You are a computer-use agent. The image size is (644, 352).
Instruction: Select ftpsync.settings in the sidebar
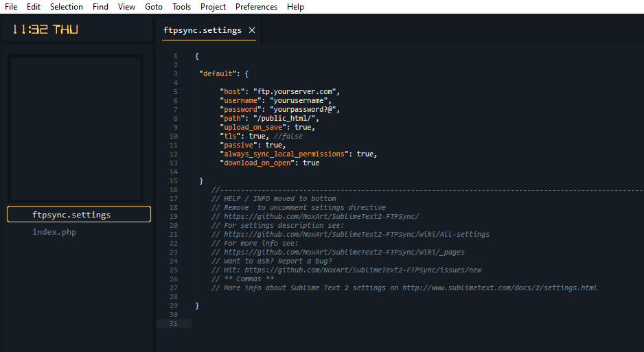pyautogui.click(x=79, y=215)
